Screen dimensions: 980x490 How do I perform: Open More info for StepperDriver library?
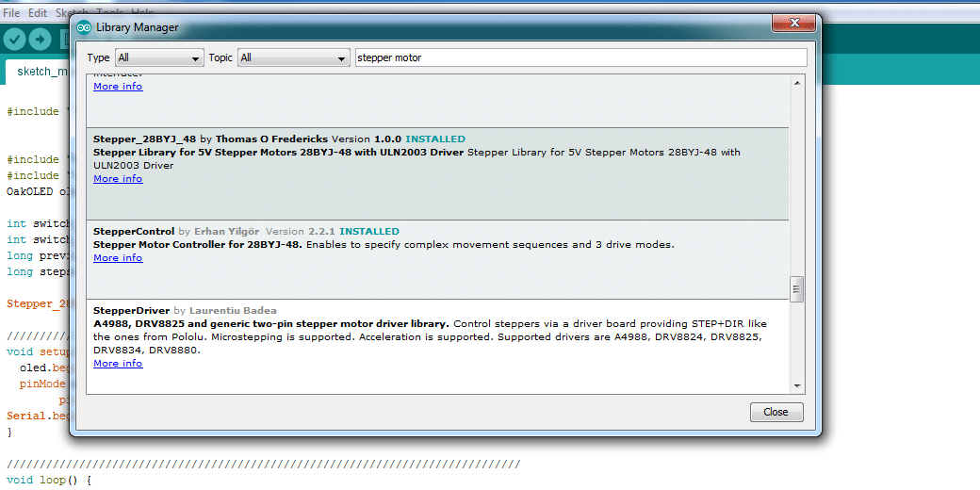(x=118, y=364)
